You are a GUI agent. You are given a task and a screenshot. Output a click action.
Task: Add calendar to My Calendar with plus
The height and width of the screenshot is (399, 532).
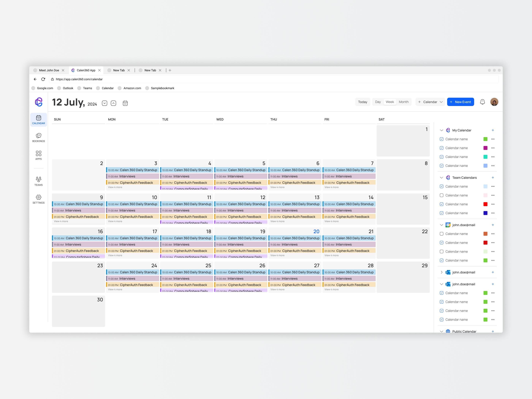tap(492, 130)
